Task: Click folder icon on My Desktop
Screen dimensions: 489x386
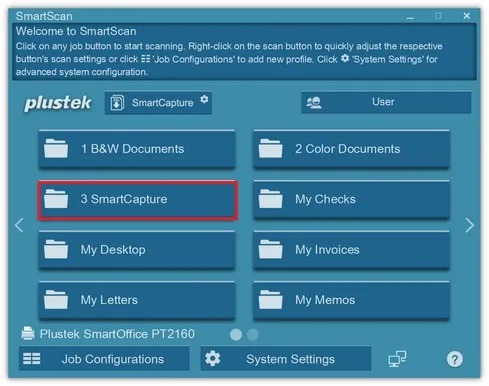Action: (56, 249)
